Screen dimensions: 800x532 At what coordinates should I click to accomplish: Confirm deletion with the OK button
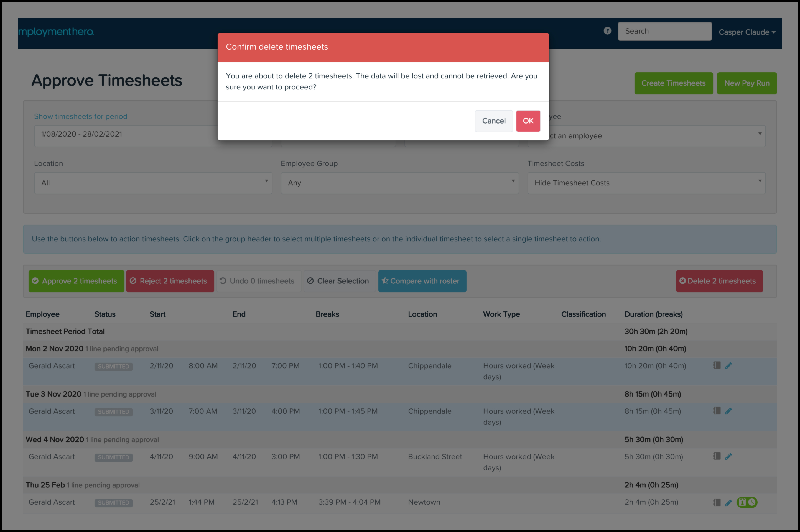coord(528,121)
